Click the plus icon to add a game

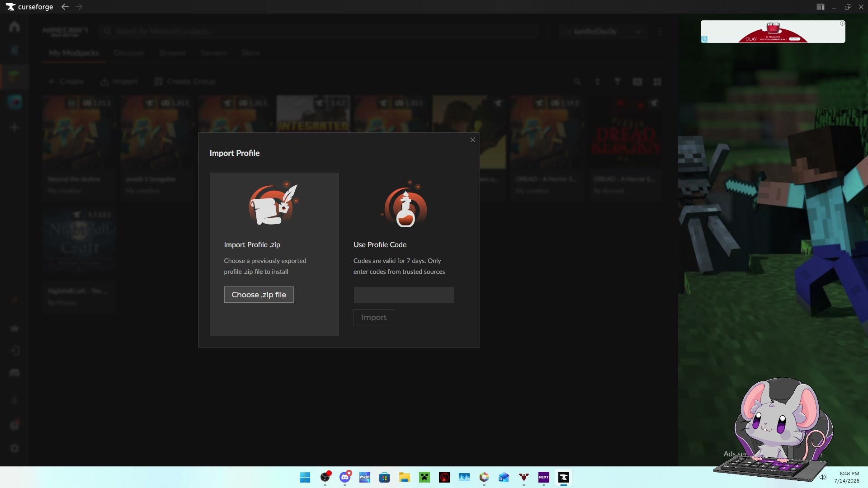click(x=14, y=127)
